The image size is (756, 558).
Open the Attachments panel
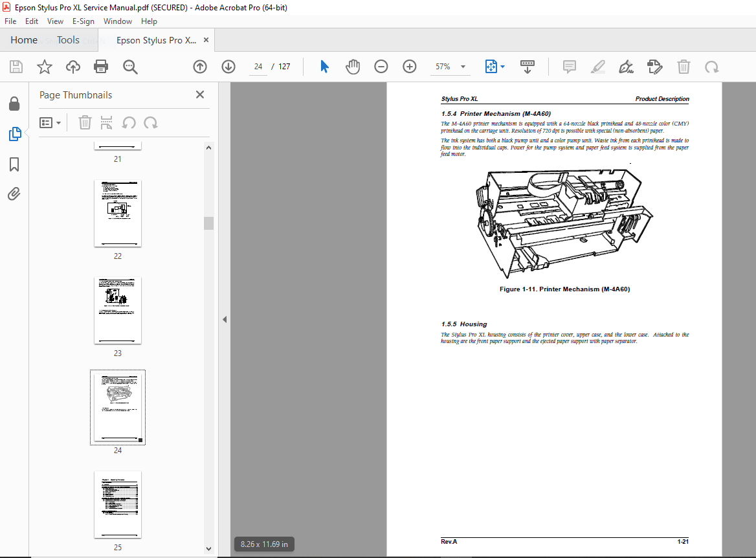click(16, 194)
